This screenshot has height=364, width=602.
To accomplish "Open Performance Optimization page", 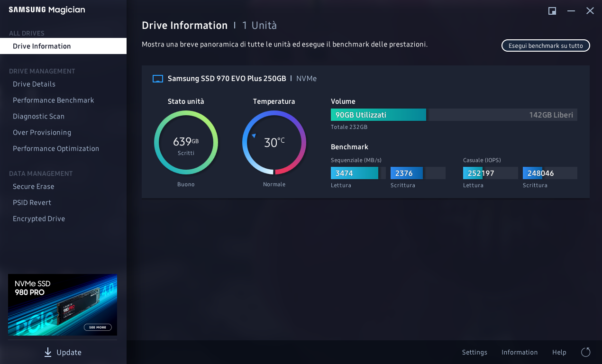I will [56, 148].
